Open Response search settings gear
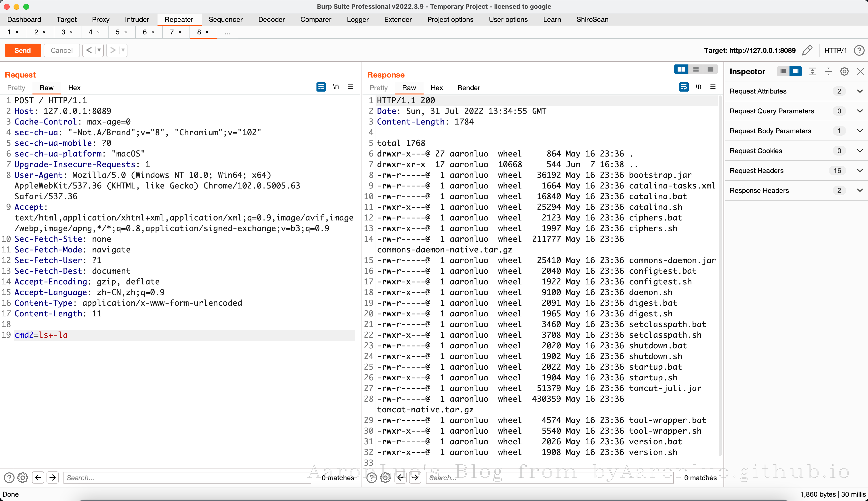This screenshot has height=501, width=868. (385, 478)
